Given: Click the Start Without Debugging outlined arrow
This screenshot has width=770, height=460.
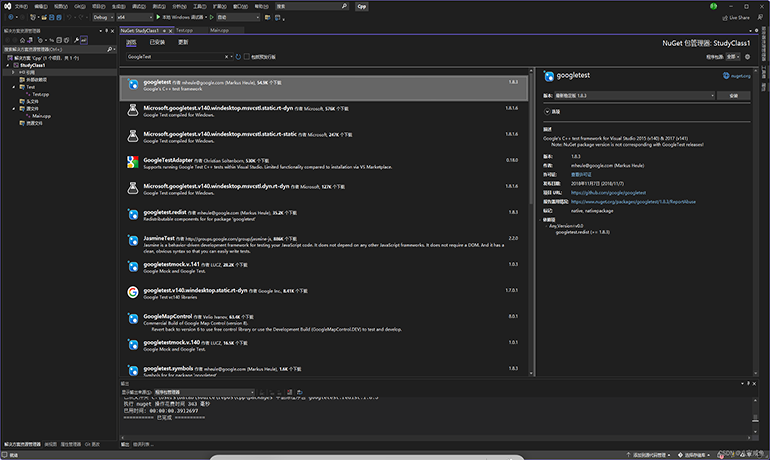Looking at the screenshot, I should tap(212, 17).
